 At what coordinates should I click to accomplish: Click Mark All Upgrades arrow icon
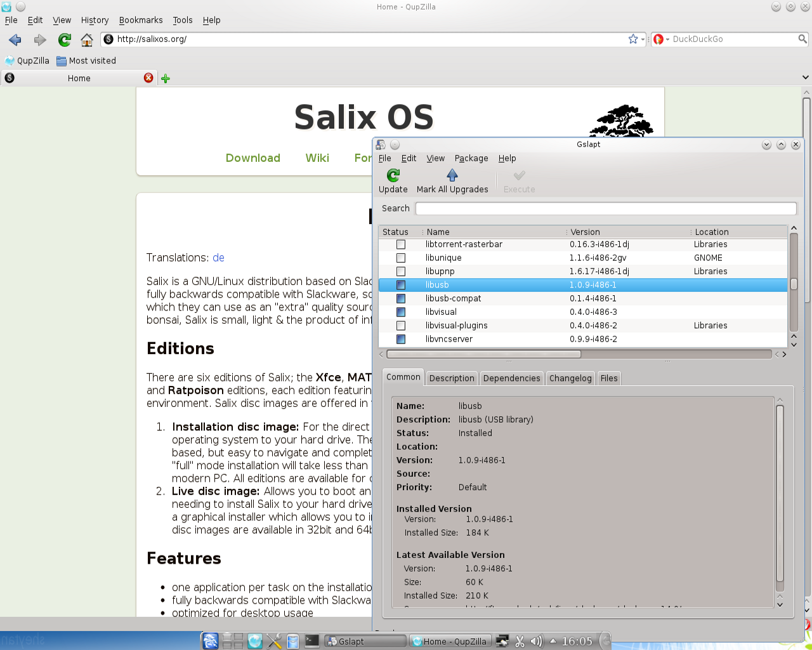pos(452,175)
